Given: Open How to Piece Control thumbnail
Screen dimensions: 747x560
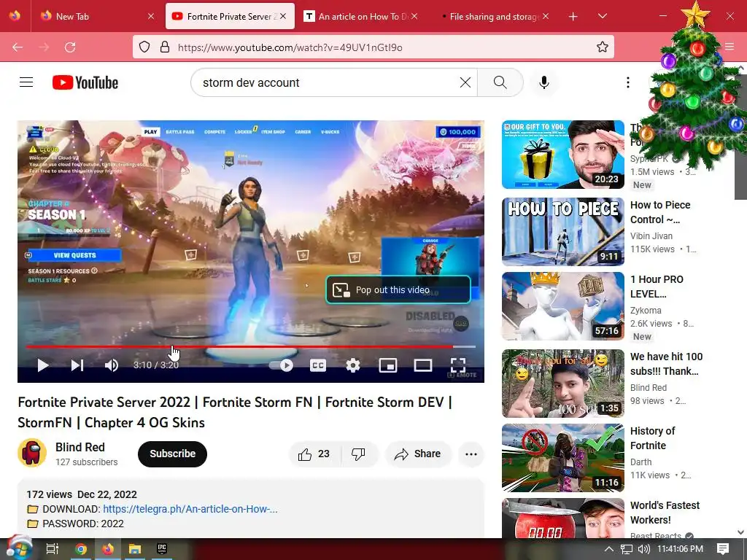Looking at the screenshot, I should tap(562, 231).
